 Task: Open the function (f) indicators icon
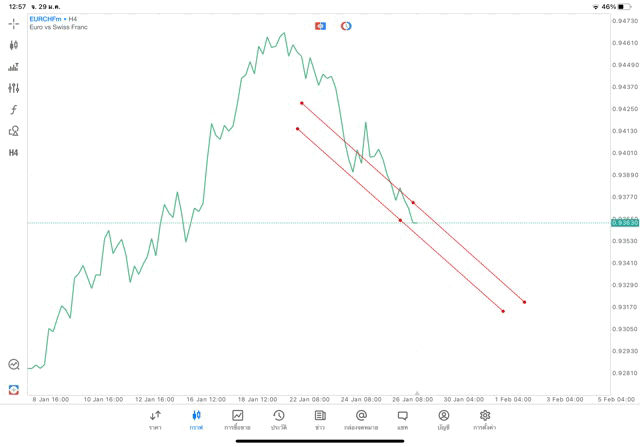point(13,110)
